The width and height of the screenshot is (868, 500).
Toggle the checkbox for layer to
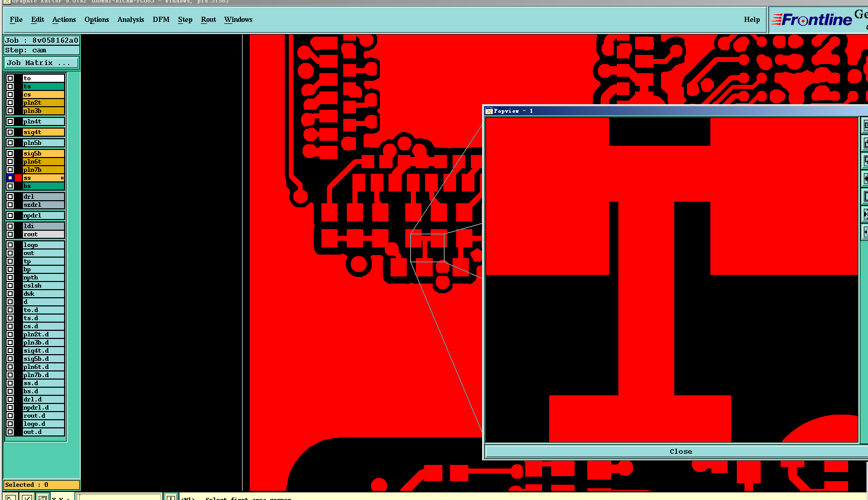pyautogui.click(x=10, y=78)
